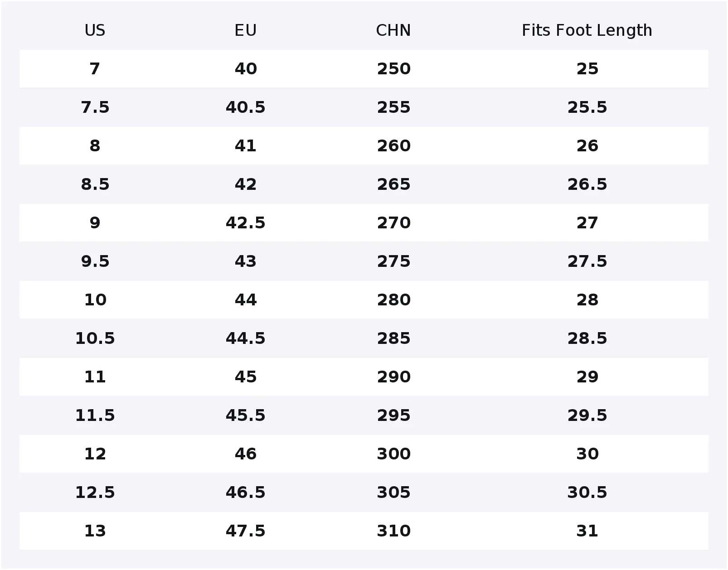Viewport: 728px width, 570px height.
Task: Select US size 9 cell
Action: click(x=95, y=223)
